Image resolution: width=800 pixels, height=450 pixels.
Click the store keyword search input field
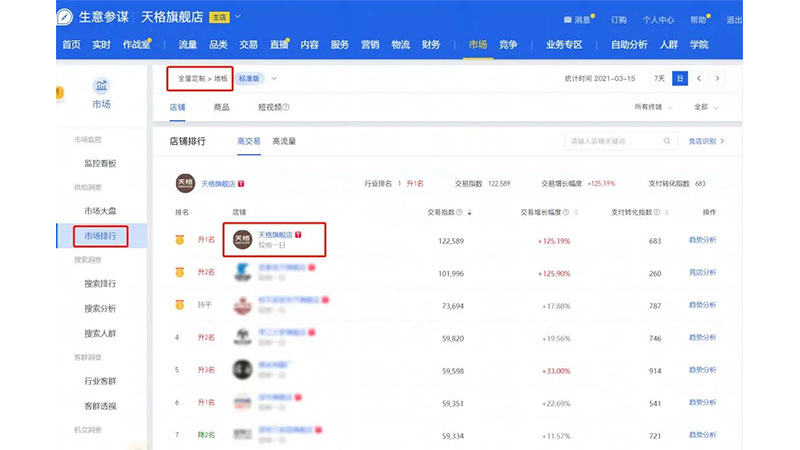tap(610, 142)
